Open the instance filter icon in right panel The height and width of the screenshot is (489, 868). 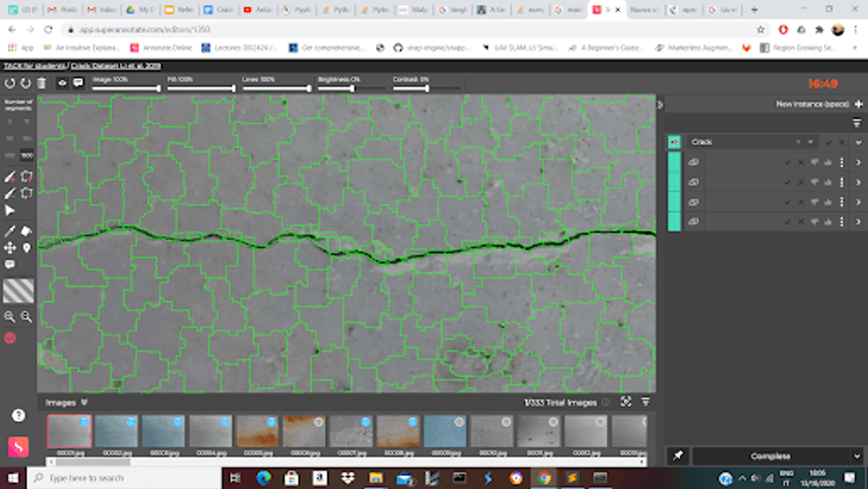(x=857, y=123)
